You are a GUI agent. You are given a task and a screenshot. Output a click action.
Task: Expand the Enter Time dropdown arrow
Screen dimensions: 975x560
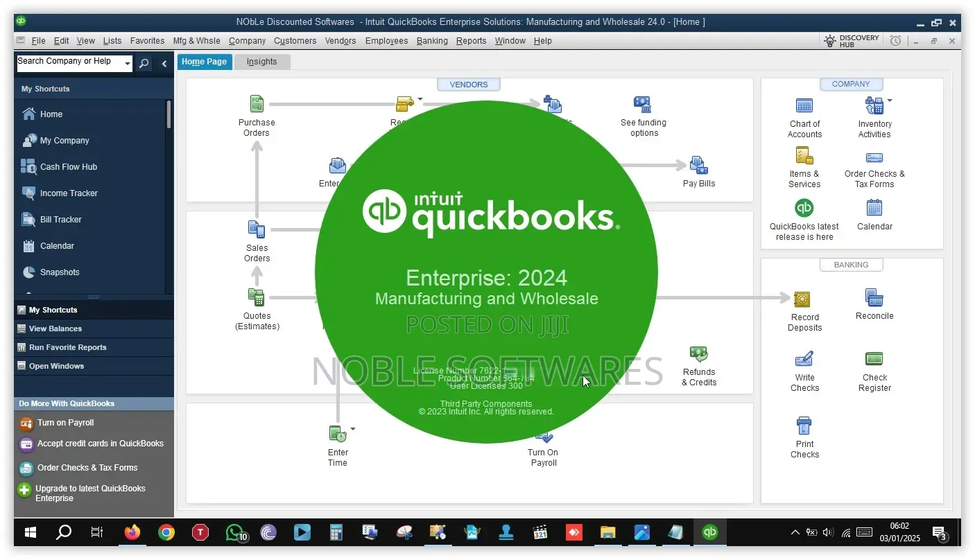352,429
